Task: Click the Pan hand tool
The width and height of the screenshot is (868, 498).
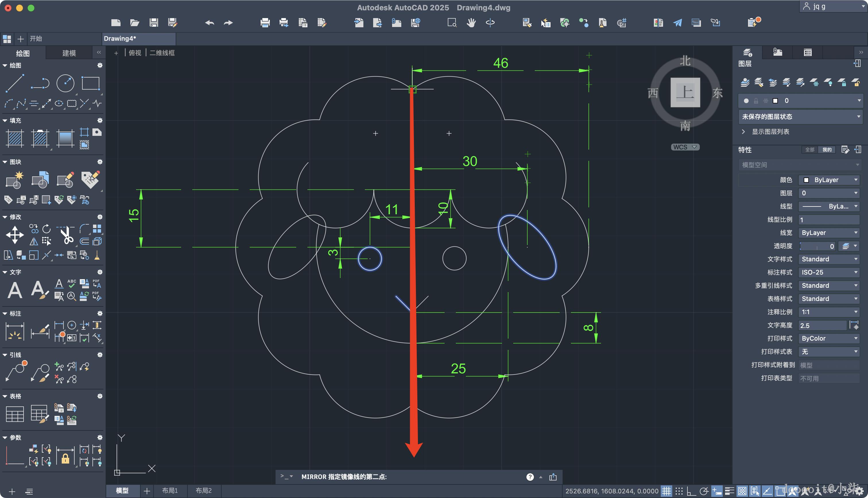Action: [471, 23]
